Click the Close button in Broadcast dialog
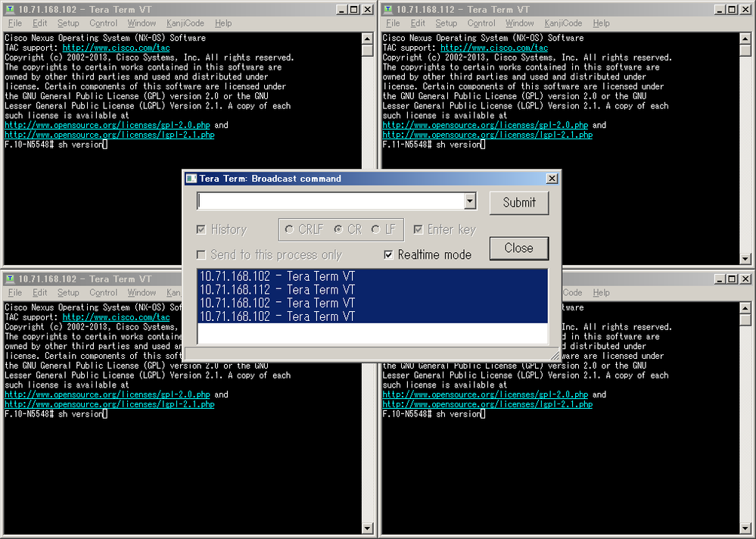 click(519, 248)
